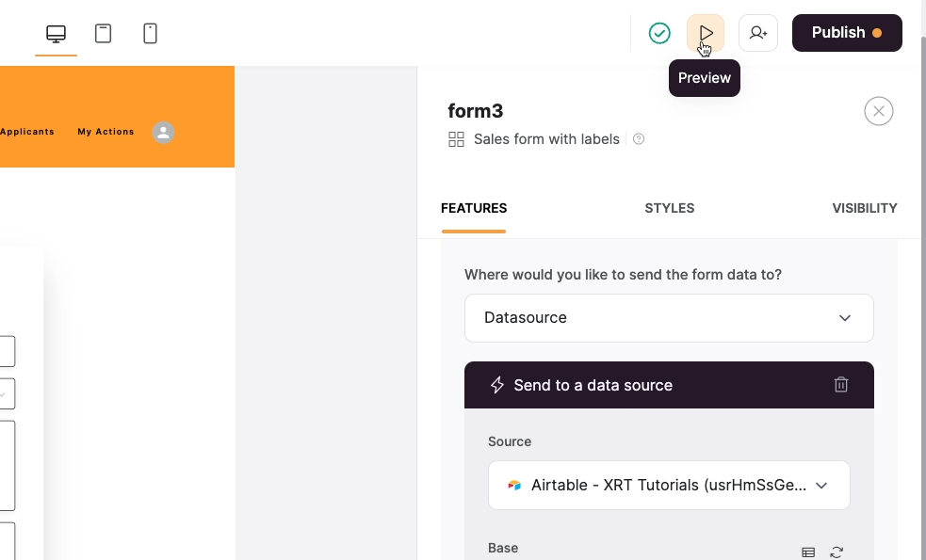The height and width of the screenshot is (560, 926).
Task: Switch to the VISIBILITY tab
Action: 865,208
